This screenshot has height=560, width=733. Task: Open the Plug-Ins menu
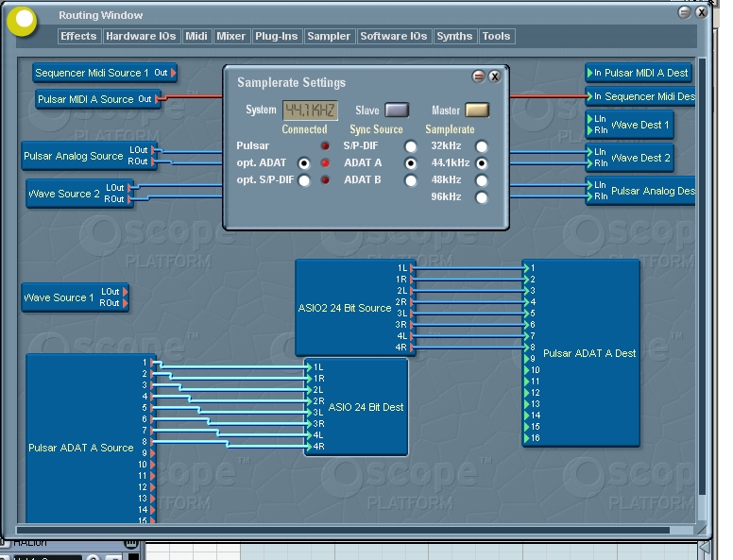(276, 36)
